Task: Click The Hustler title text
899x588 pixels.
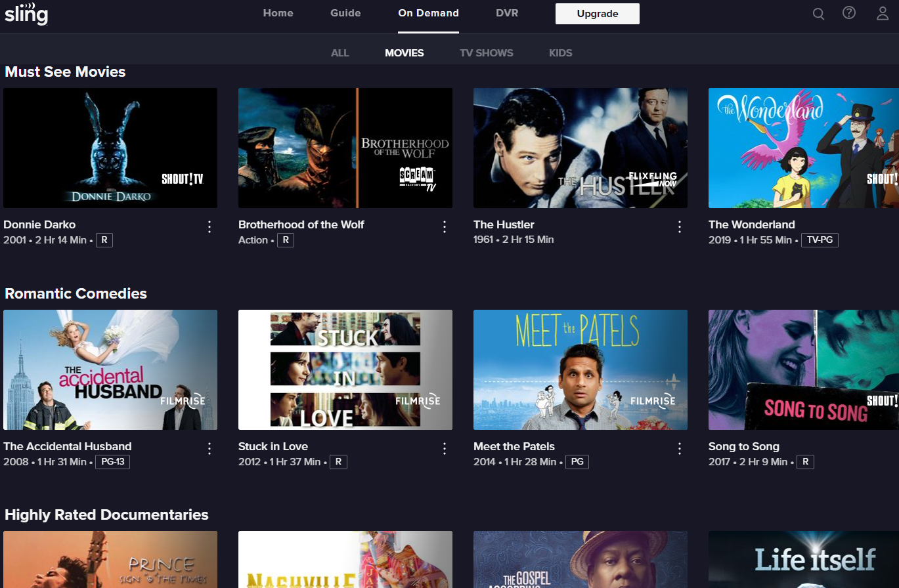Action: [x=504, y=224]
